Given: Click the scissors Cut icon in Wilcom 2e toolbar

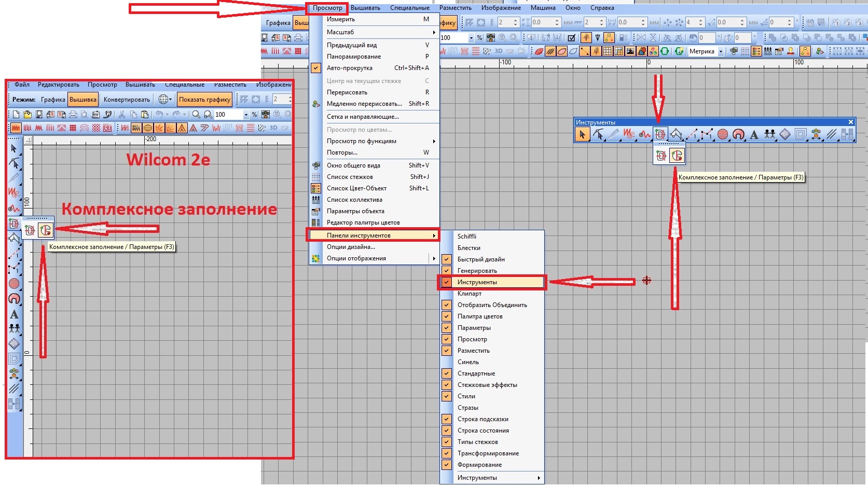Looking at the screenshot, I should click(122, 114).
